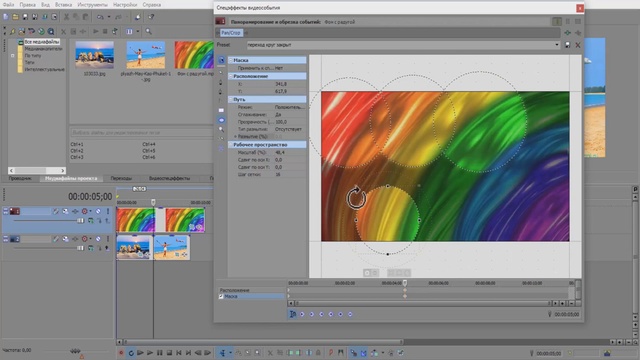Screen dimensions: 640x360
Task: Toggle track 1 automation settings icon
Action: coord(85,211)
